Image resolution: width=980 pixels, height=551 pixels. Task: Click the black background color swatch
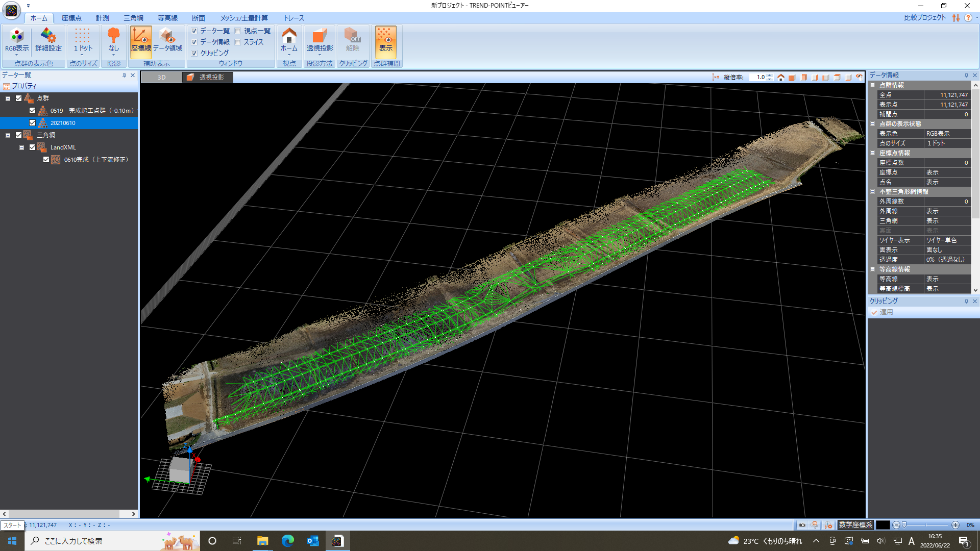coord(883,525)
